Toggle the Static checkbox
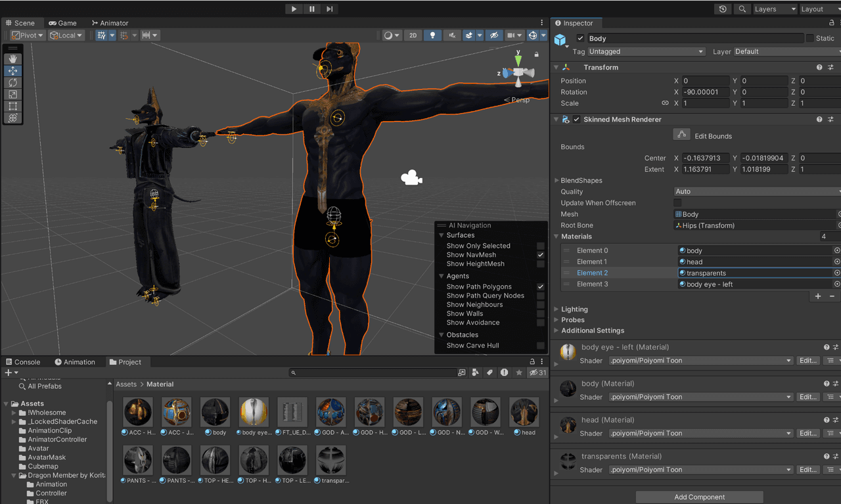The width and height of the screenshot is (841, 504). [809, 38]
